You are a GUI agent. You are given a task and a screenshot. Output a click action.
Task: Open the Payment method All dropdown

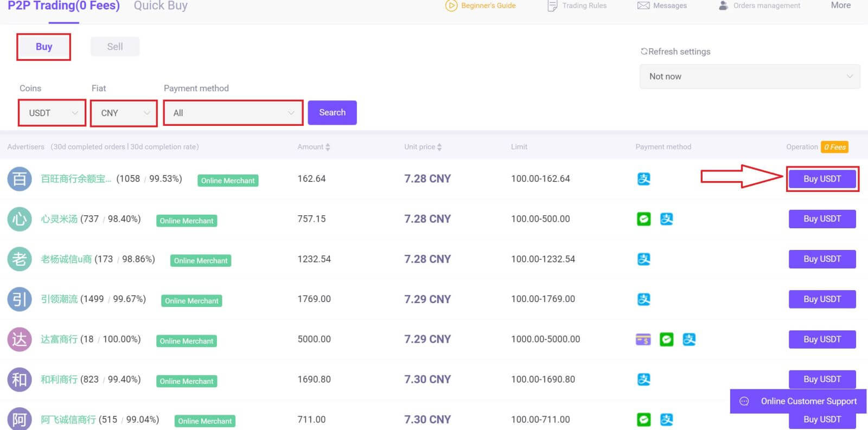[233, 113]
